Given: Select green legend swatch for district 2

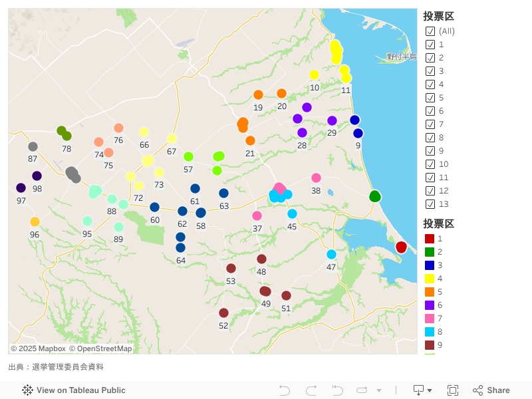Looking at the screenshot, I should [430, 252].
